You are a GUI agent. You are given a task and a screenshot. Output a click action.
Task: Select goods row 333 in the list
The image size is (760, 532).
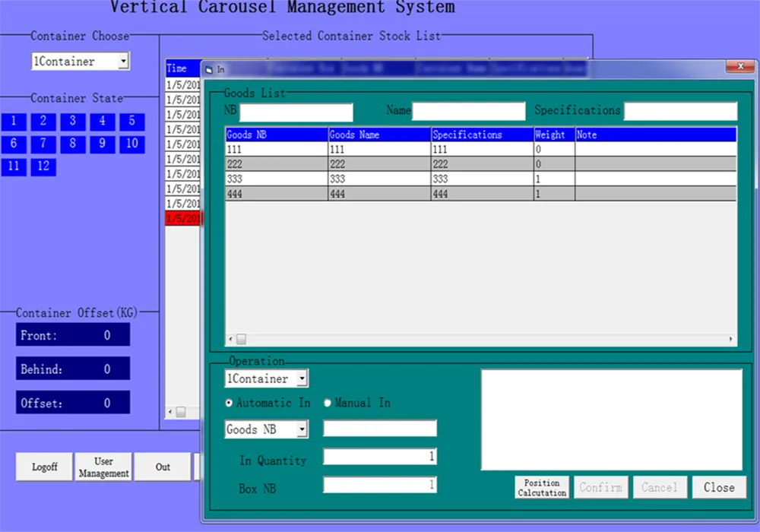click(276, 179)
